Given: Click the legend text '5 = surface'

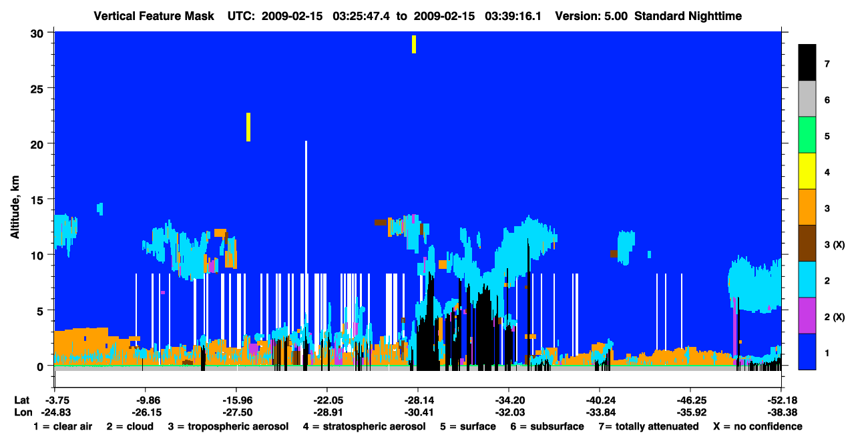Looking at the screenshot, I should (467, 426).
